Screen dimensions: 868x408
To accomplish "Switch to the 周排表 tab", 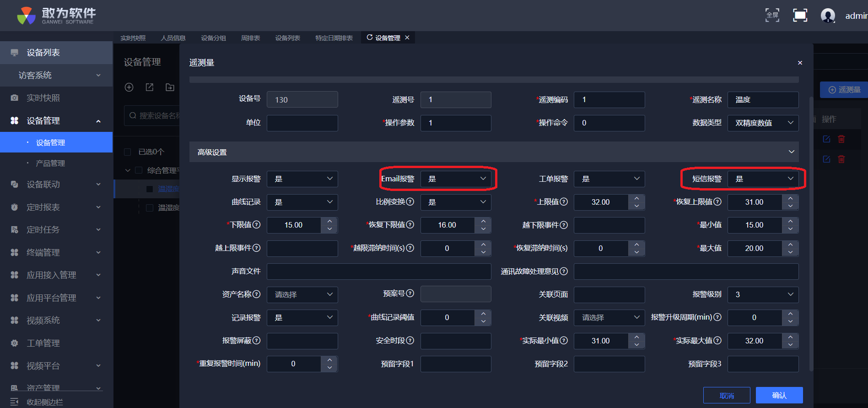I will pos(250,38).
